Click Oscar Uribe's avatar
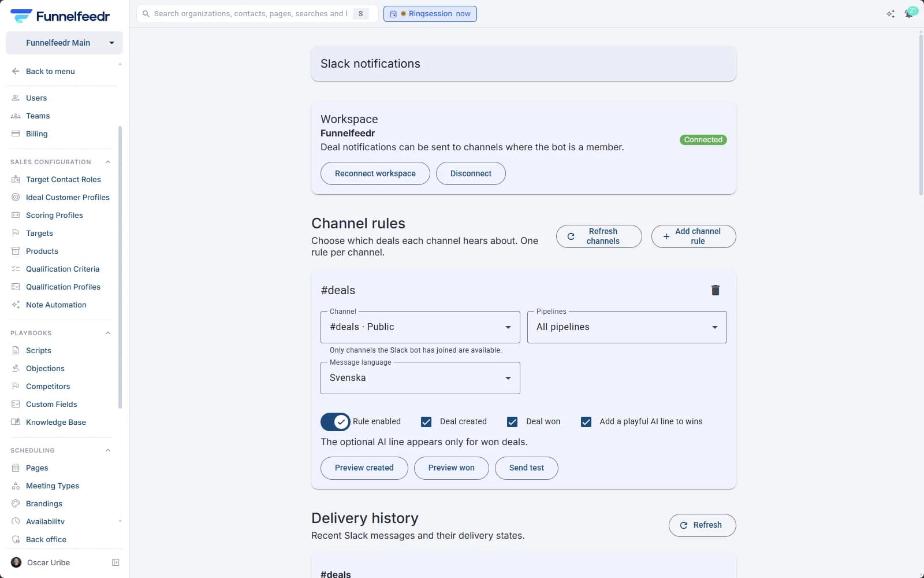 (x=16, y=562)
